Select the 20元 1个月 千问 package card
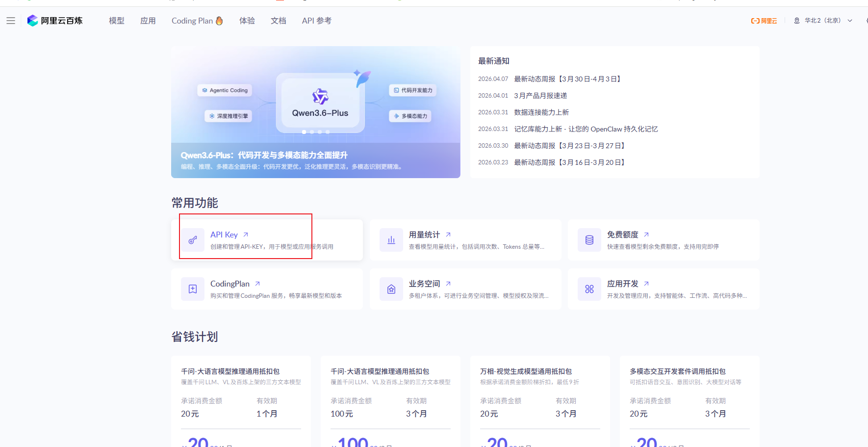Image resolution: width=868 pixels, height=447 pixels. click(241, 401)
